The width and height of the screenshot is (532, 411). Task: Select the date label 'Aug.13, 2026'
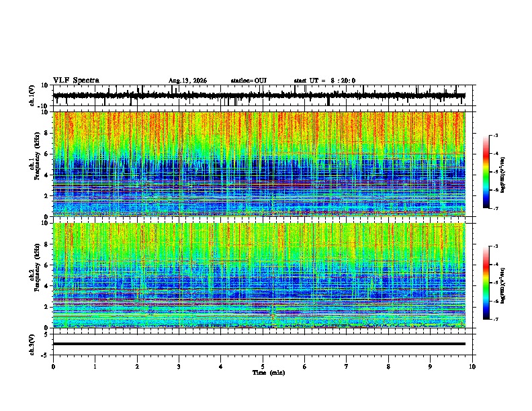187,81
